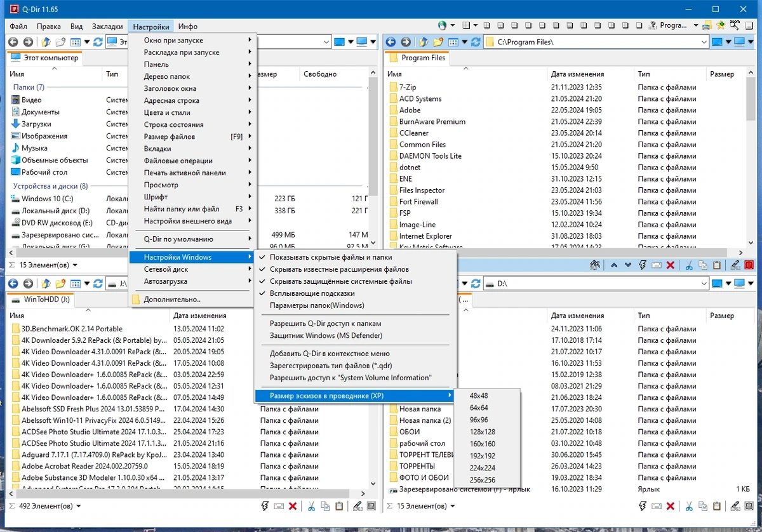Collapse the Папки (7) group

coord(29,87)
